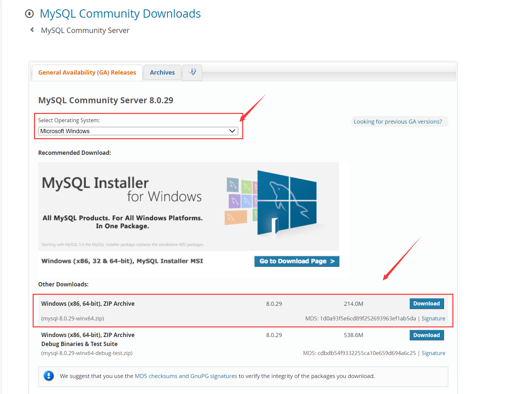Click file name (mysql-8.0.29-winx64.zip)
The image size is (532, 394).
tap(73, 318)
